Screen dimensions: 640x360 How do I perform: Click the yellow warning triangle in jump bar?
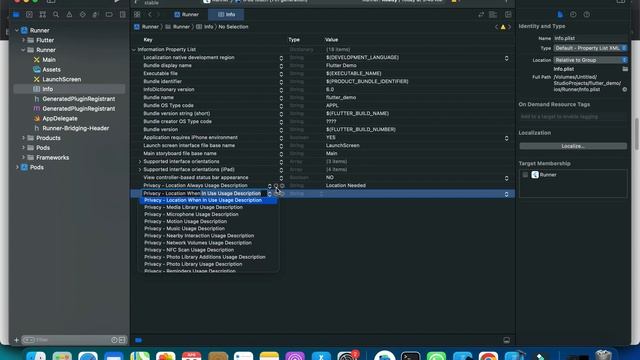coord(503,27)
